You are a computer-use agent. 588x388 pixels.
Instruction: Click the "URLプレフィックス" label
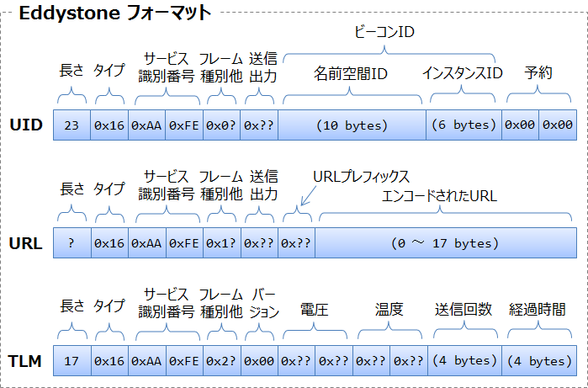coord(361,177)
